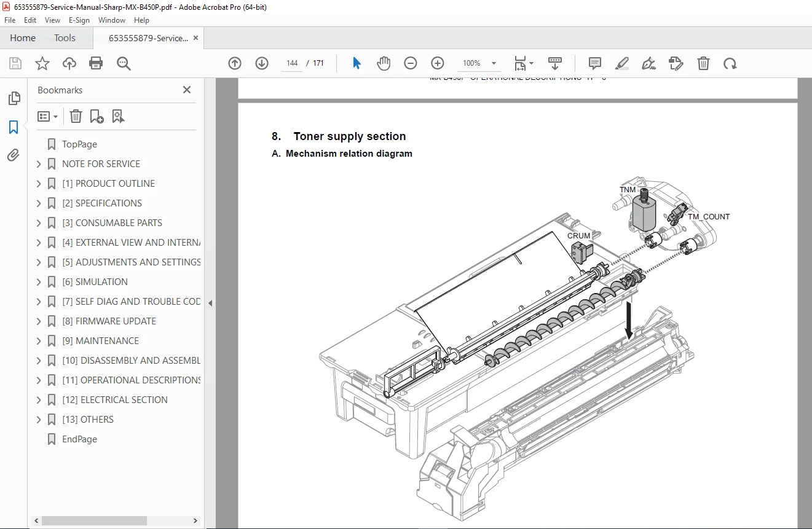Expand [6] SIMULATION bookmark
The image size is (812, 529).
click(x=39, y=282)
